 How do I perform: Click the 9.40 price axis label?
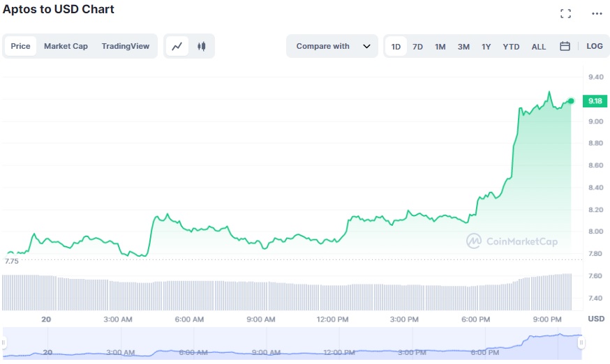coord(595,77)
